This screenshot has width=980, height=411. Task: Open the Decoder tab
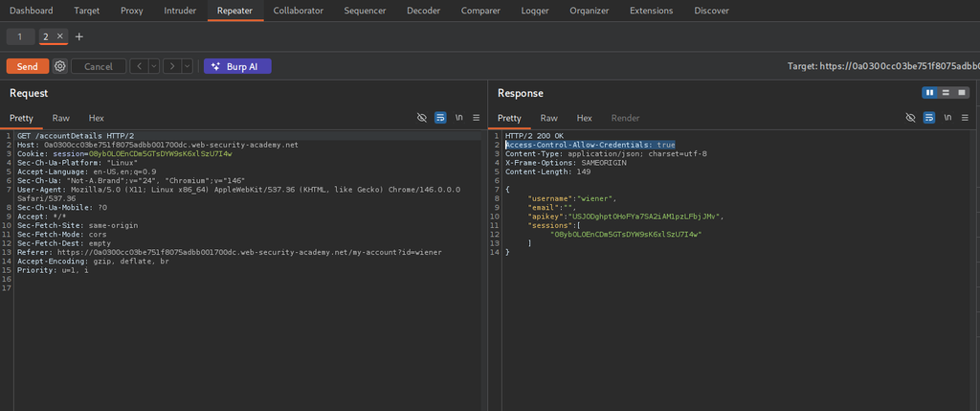[x=423, y=11]
